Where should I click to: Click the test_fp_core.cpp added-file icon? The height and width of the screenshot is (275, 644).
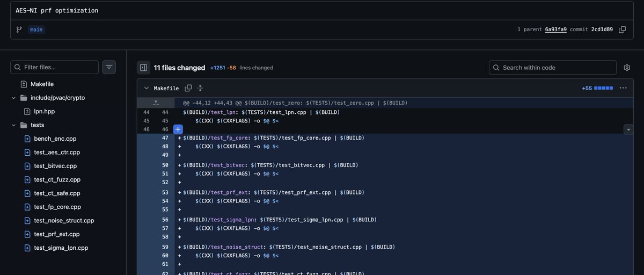click(x=27, y=207)
